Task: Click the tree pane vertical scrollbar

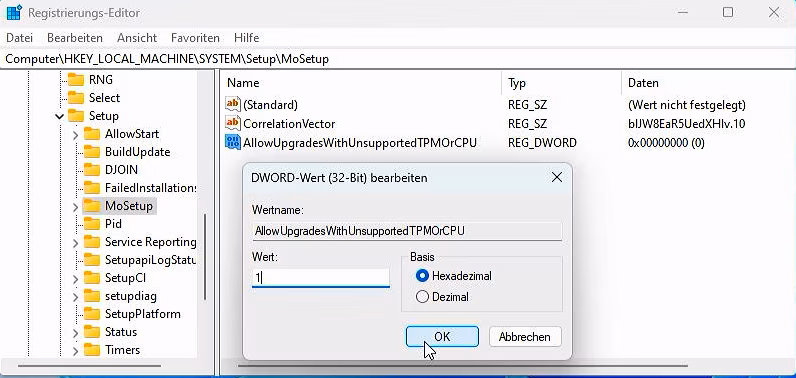Action: click(205, 257)
